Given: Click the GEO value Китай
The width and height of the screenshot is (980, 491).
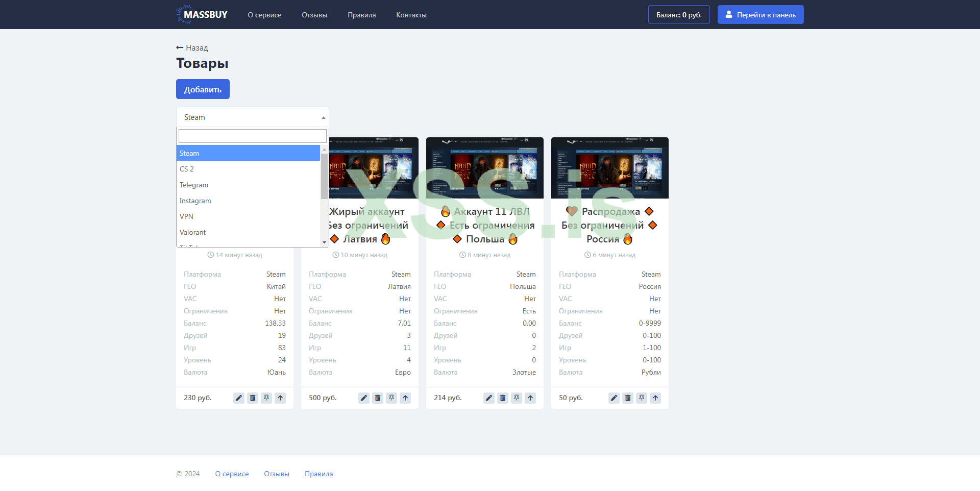Looking at the screenshot, I should pyautogui.click(x=276, y=286).
